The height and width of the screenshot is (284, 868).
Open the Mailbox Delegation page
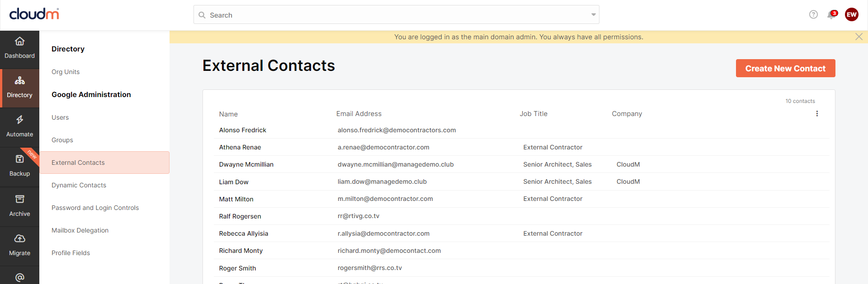coord(80,230)
